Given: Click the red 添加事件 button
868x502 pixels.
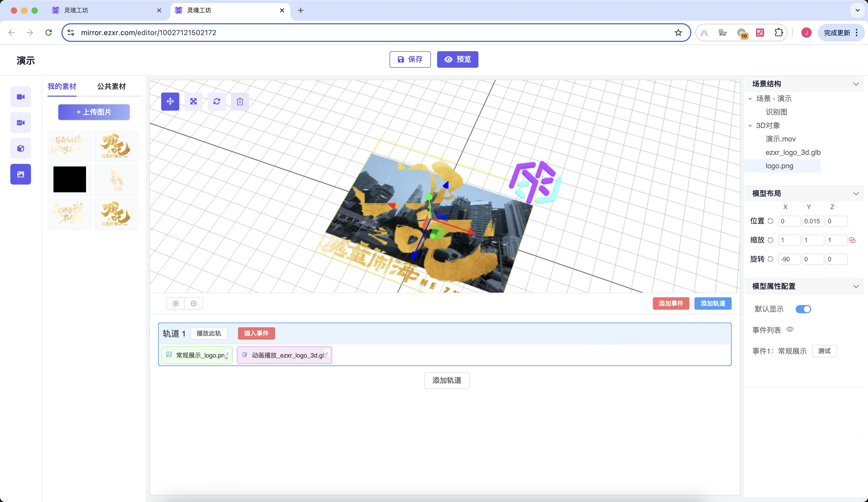Looking at the screenshot, I should (671, 303).
